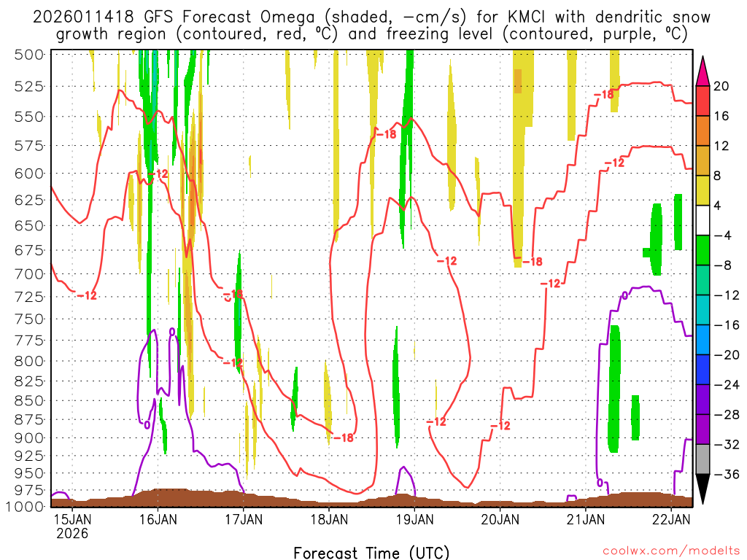Select the 600 pressure axis label
The width and height of the screenshot is (747, 560).
tap(29, 174)
